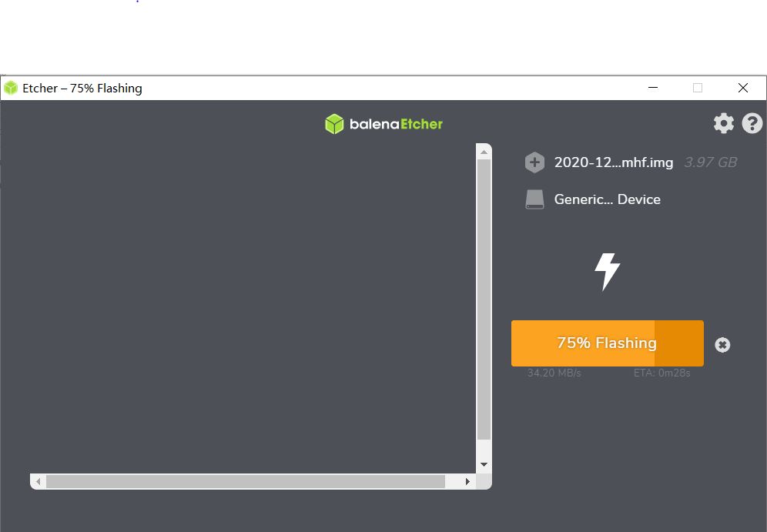Click the plus image source icon

(534, 162)
